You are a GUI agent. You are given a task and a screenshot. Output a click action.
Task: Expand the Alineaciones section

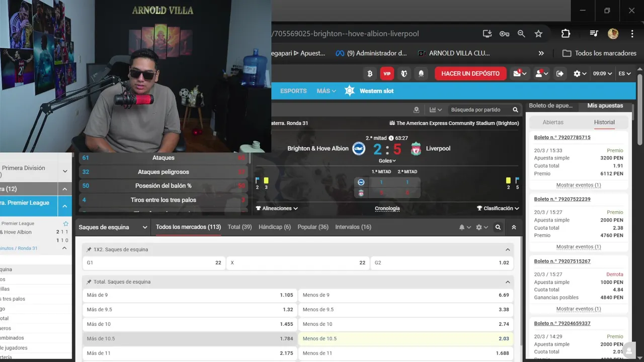point(277,208)
